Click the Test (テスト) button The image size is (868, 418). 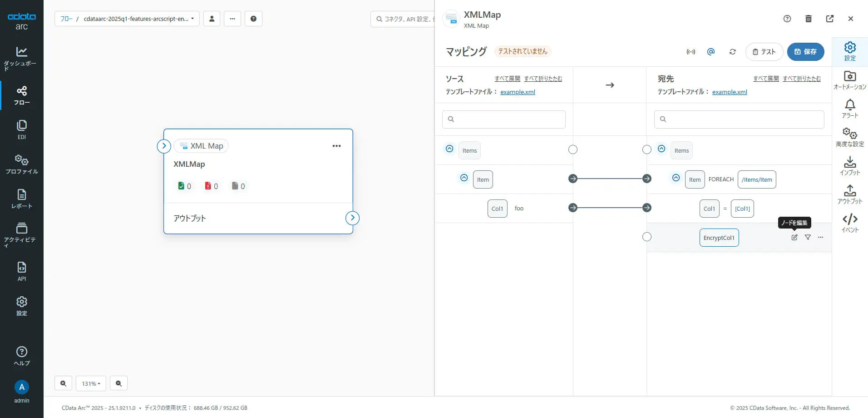click(764, 52)
